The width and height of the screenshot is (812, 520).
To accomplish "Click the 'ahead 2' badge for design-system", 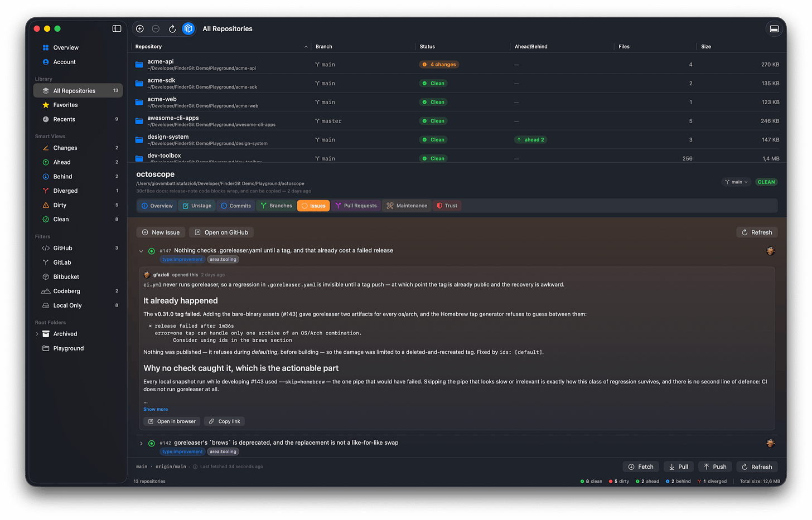I will coord(530,140).
